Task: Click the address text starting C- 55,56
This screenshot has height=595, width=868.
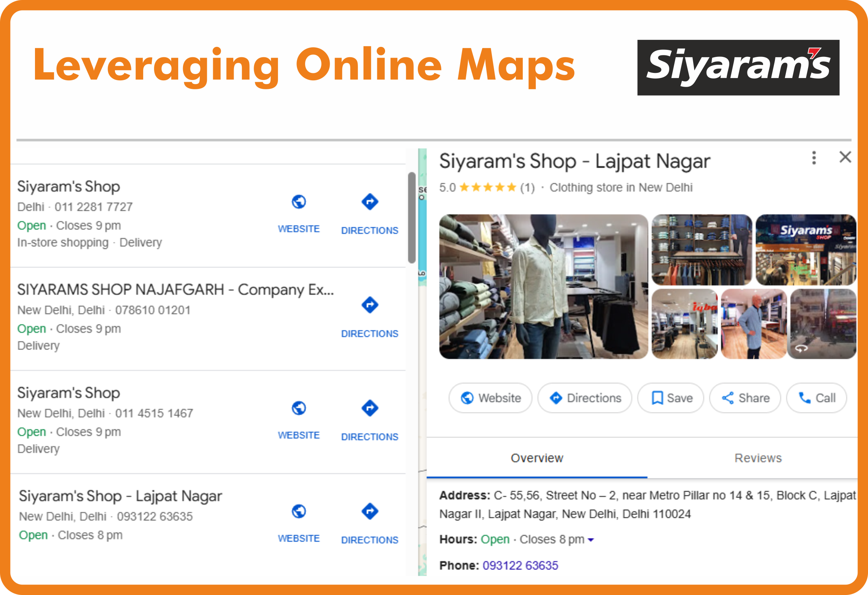Action: pyautogui.click(x=648, y=505)
